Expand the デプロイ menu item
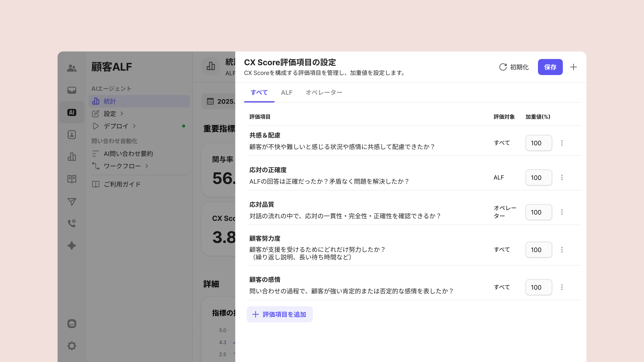This screenshot has height=362, width=644. coord(116,126)
